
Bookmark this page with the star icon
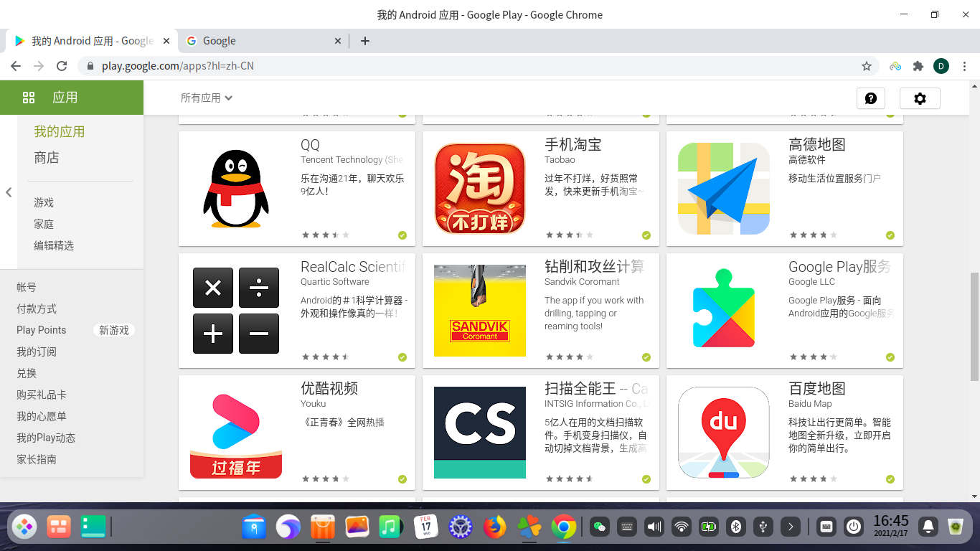tap(867, 66)
